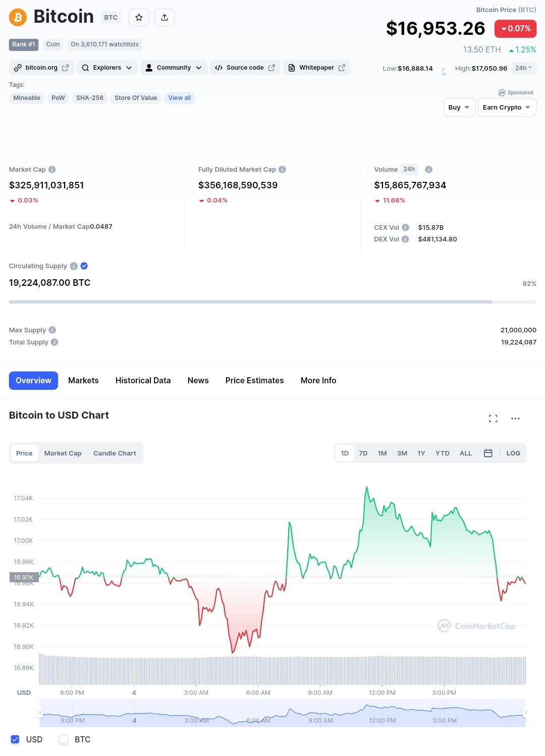This screenshot has width=545, height=756.
Task: Click the PoW tag
Action: [x=58, y=98]
